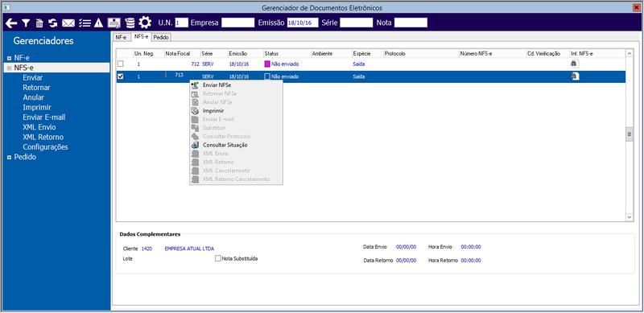Open Configurações in the sidebar

tap(46, 147)
